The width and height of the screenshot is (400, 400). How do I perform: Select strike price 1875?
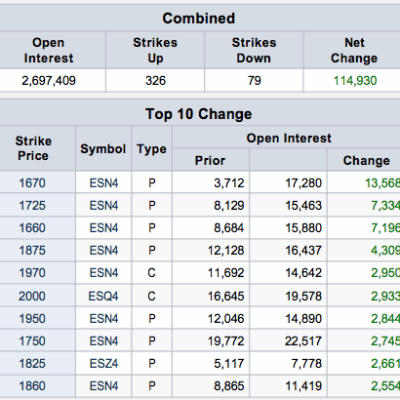[32, 250]
